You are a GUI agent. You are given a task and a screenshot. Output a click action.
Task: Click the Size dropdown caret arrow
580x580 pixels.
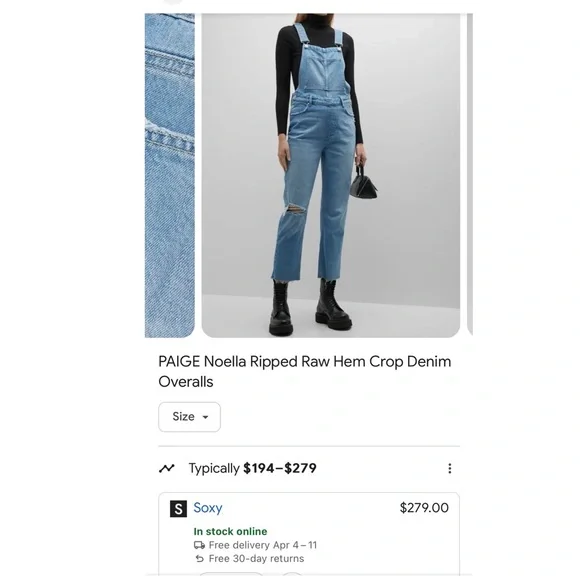click(205, 417)
